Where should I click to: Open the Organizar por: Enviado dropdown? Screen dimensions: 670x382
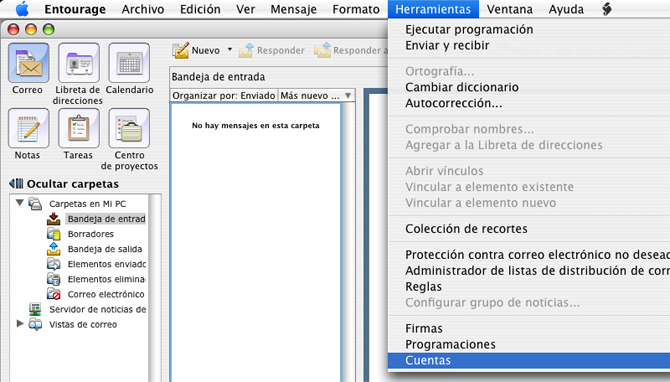click(x=224, y=95)
